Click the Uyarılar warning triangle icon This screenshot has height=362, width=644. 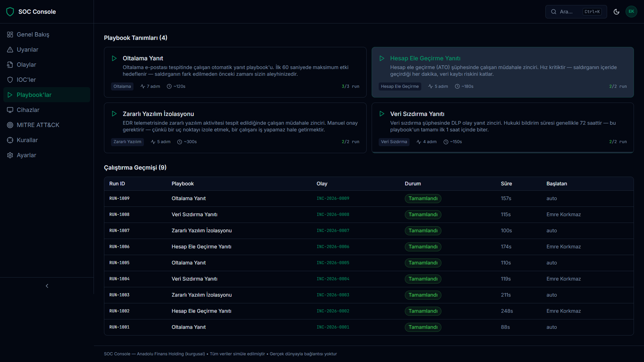point(10,50)
